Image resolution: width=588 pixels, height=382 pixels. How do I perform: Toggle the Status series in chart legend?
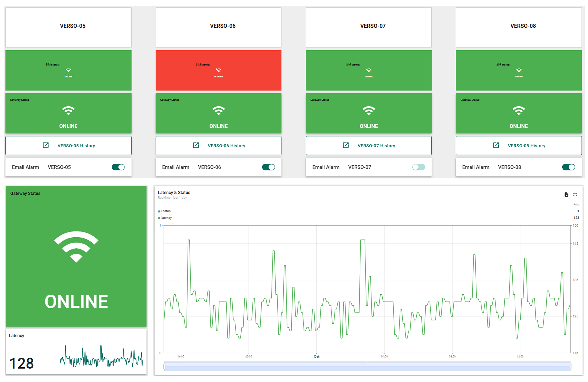coord(164,211)
